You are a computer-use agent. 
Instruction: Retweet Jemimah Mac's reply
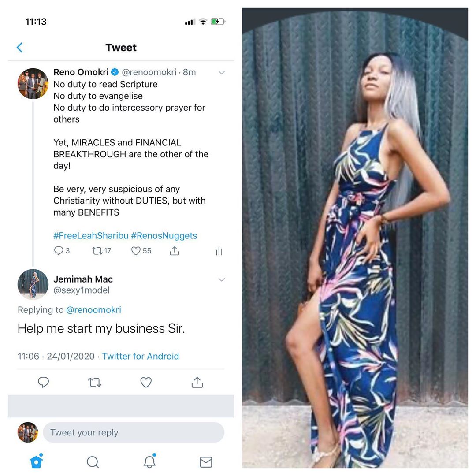95,382
